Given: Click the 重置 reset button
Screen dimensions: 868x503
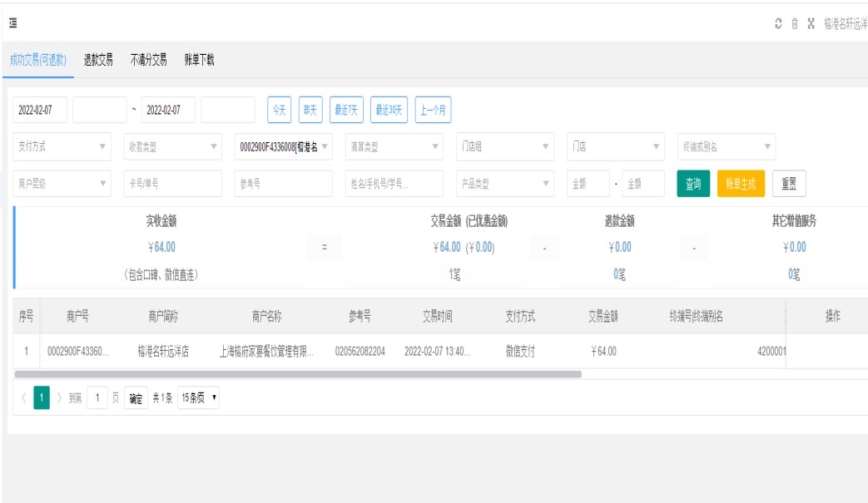Looking at the screenshot, I should coord(788,184).
